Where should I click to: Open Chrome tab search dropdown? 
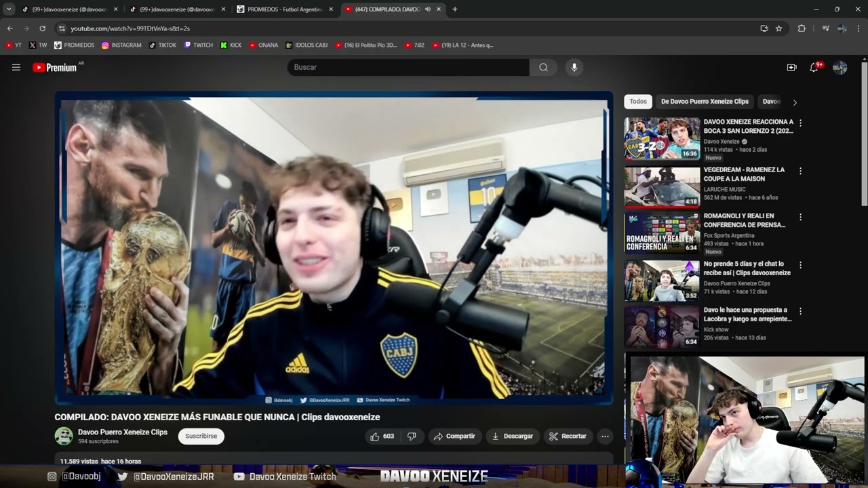coord(9,9)
